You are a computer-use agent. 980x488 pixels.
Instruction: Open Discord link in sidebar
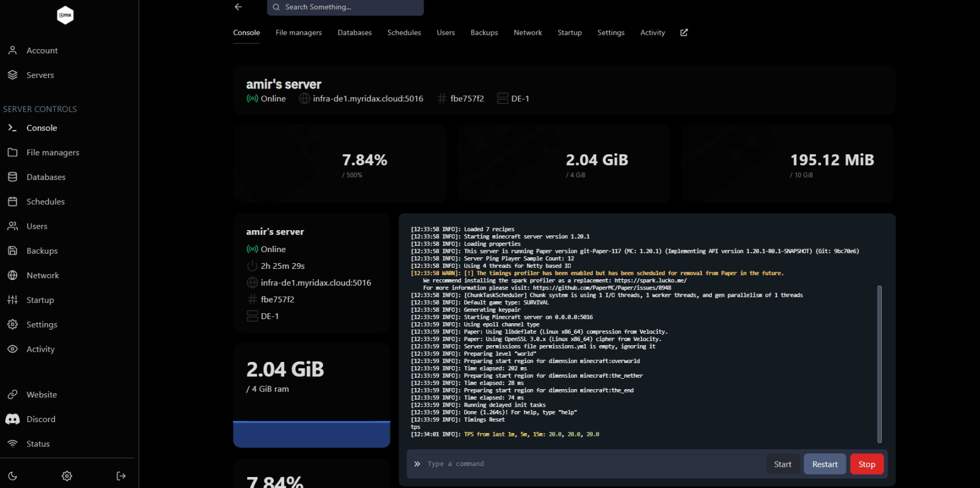click(40, 419)
